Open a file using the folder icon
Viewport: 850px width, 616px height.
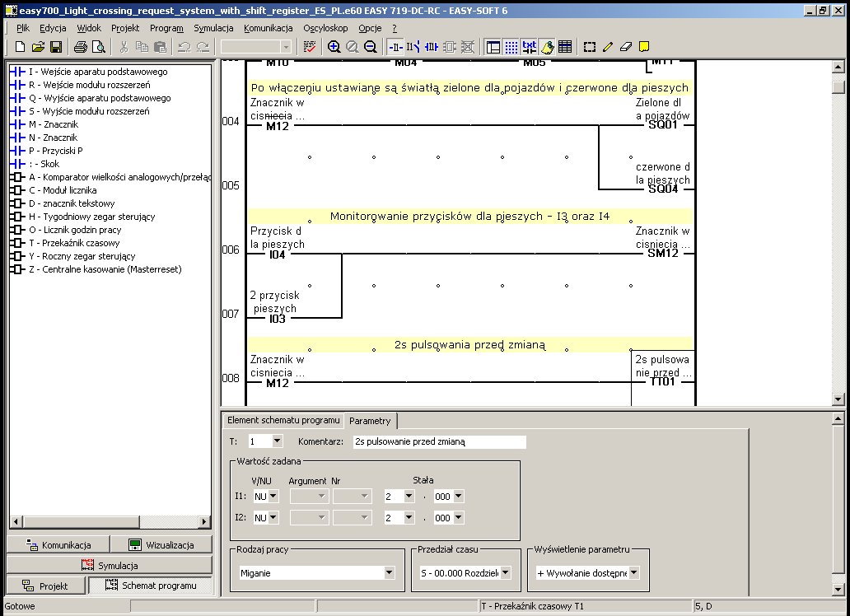click(38, 47)
